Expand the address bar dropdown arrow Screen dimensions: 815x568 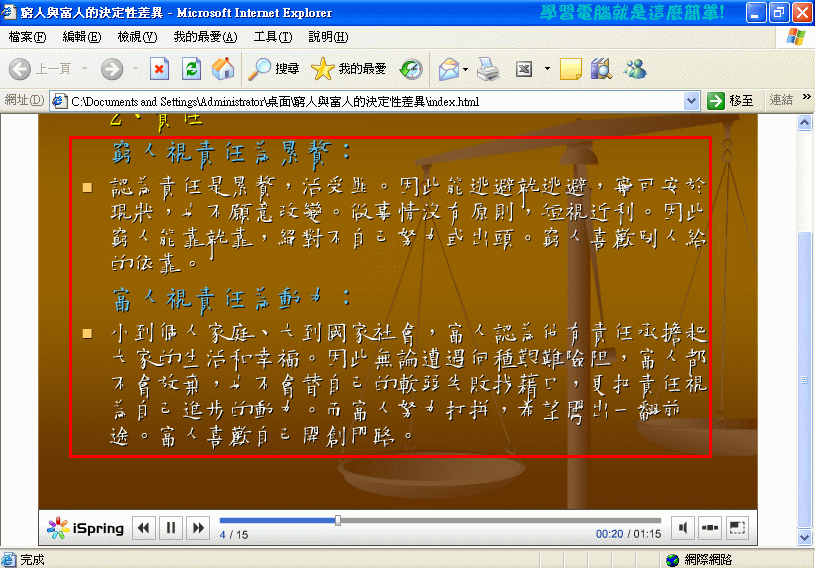pos(691,101)
